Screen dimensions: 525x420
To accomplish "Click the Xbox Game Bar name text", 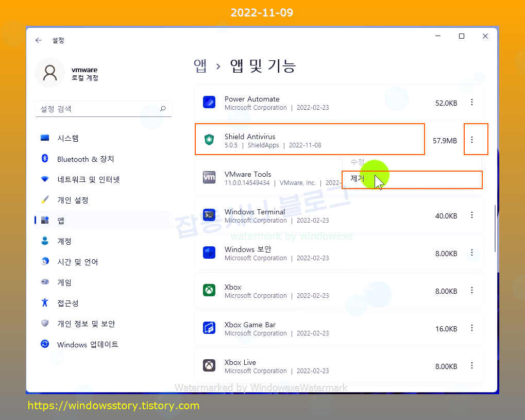I will (x=250, y=325).
